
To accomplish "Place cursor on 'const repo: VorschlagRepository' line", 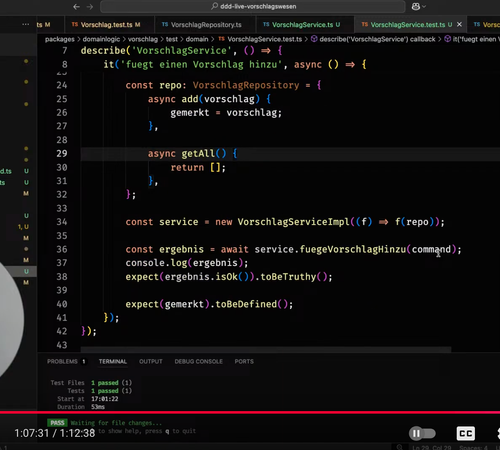I will click(223, 85).
